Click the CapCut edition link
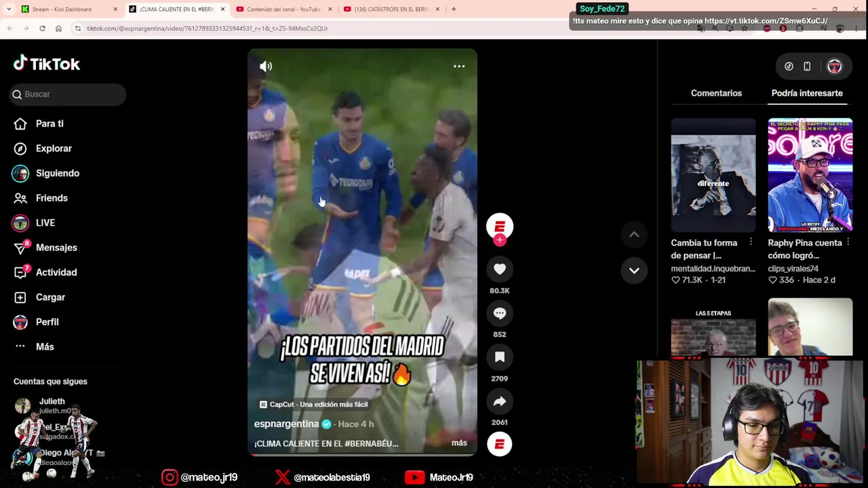The width and height of the screenshot is (868, 488). pos(314,405)
